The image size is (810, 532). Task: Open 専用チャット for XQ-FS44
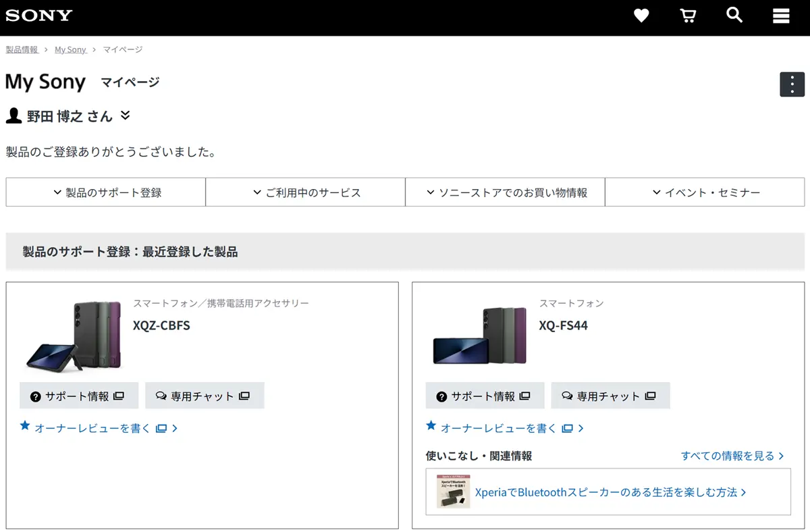point(610,396)
